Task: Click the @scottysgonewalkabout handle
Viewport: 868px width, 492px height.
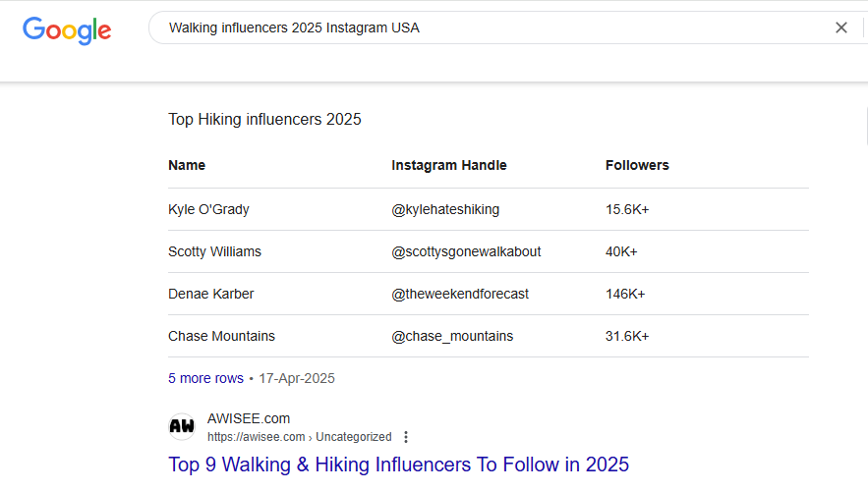Action: coord(466,251)
